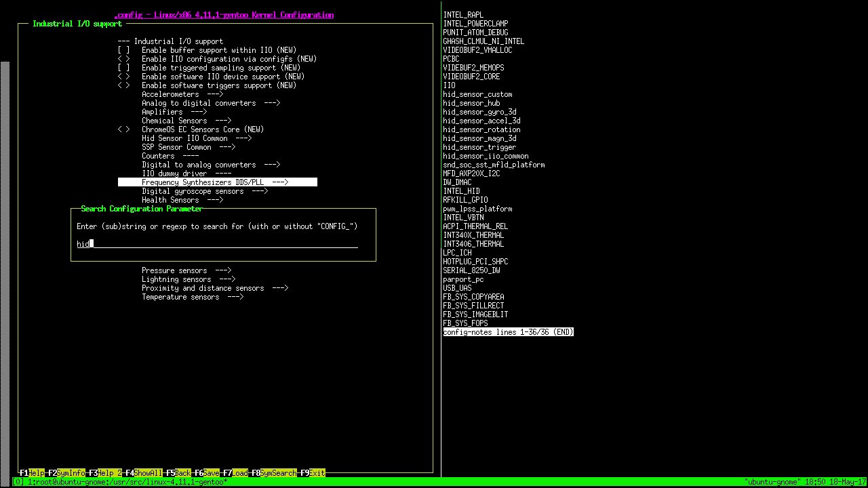Image resolution: width=868 pixels, height=488 pixels.
Task: Click HOTPLUG_PCI_SHPC entry
Action: (475, 262)
